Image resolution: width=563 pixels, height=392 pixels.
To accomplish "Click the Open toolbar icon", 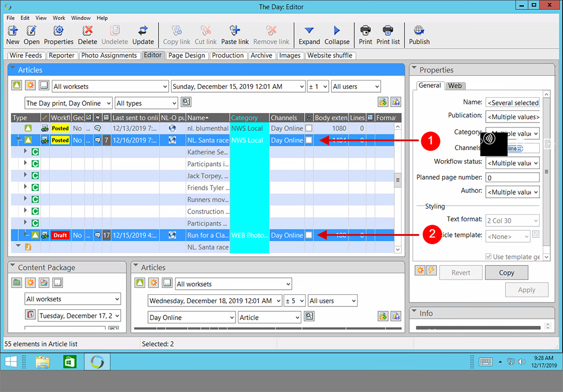I will [x=31, y=35].
